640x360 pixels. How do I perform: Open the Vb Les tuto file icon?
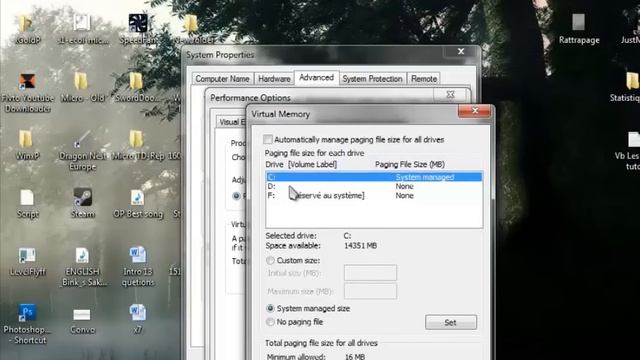(x=633, y=139)
